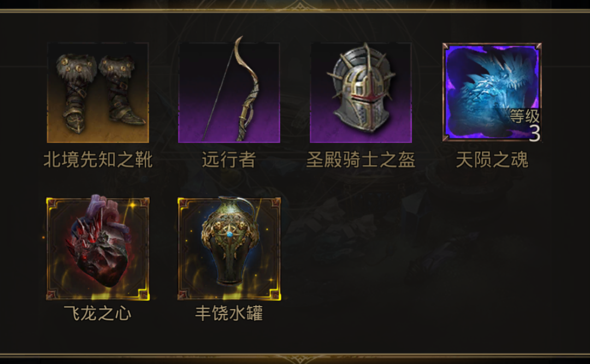590x364 pixels.
Task: Choose the spiked knight helmet icon
Action: pos(361,93)
